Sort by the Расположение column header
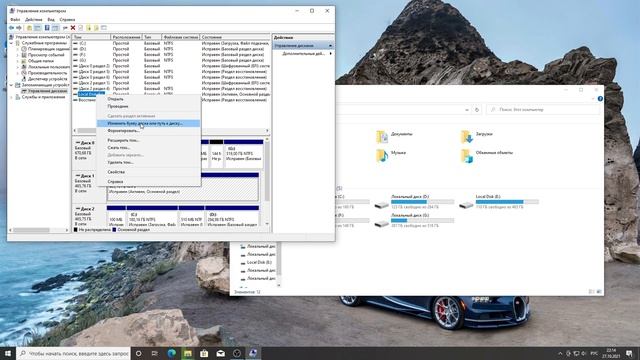This screenshot has height=360, width=640. [x=127, y=37]
